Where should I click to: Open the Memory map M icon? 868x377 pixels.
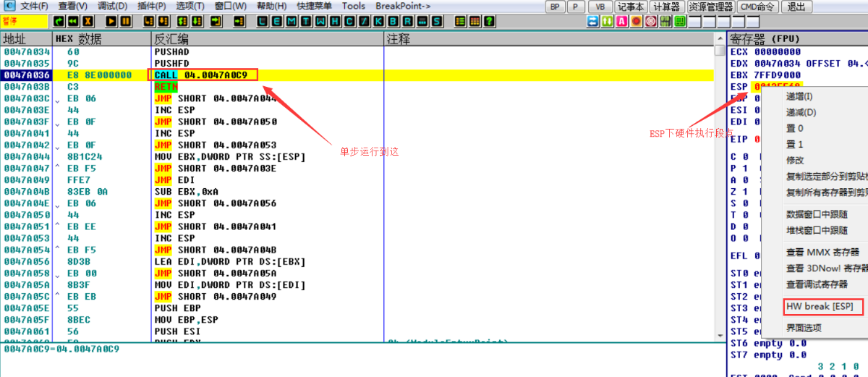(x=292, y=21)
